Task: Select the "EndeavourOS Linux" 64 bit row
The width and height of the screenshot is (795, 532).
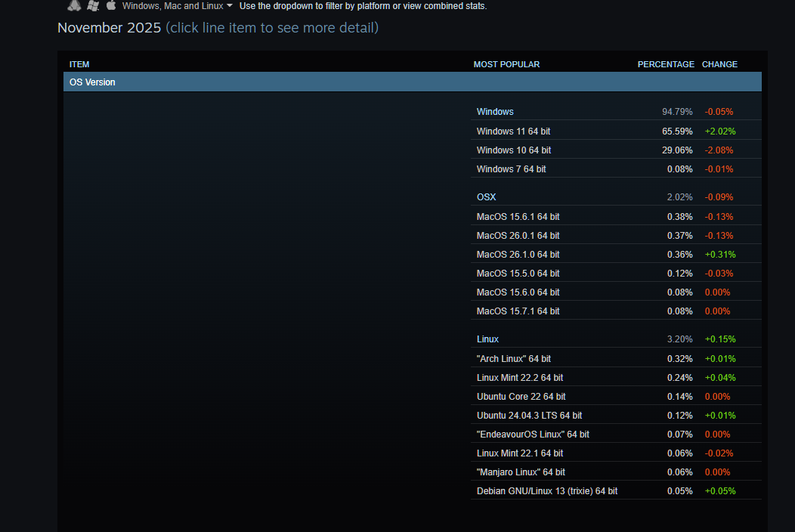Action: click(x=615, y=434)
